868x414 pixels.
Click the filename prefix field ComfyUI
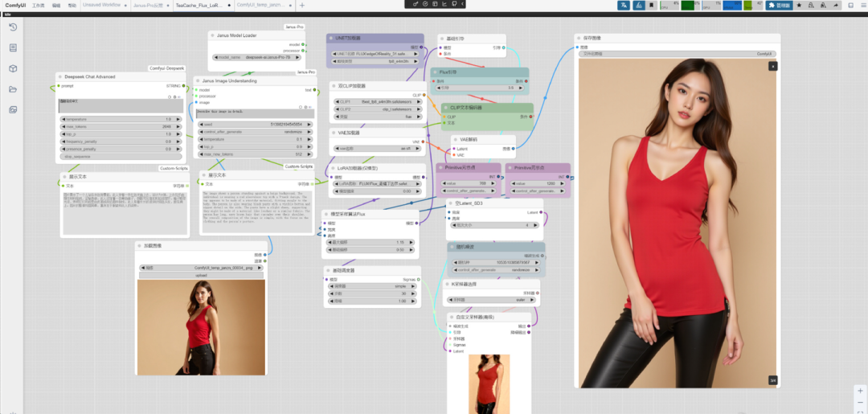(x=677, y=54)
